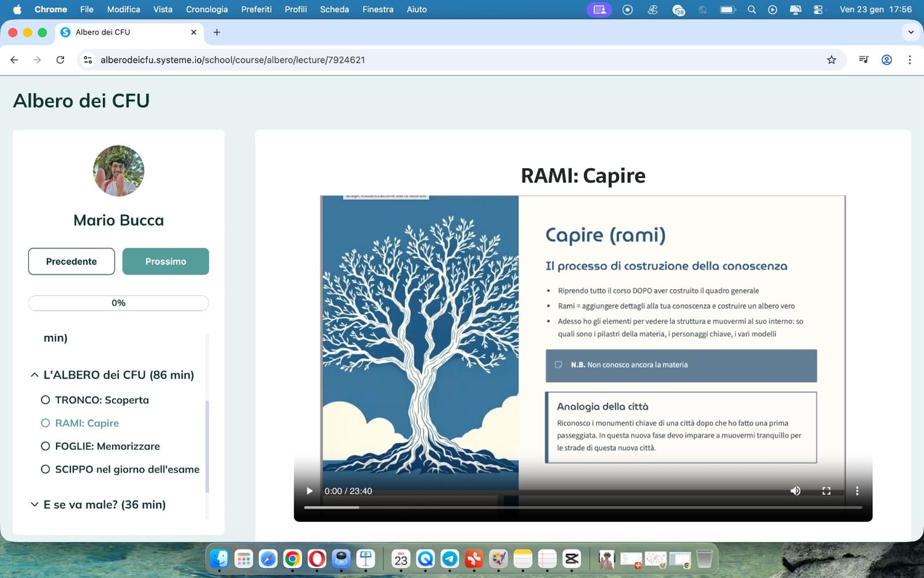The width and height of the screenshot is (924, 578).
Task: Open Chrome's three-dot menu
Action: tap(910, 60)
